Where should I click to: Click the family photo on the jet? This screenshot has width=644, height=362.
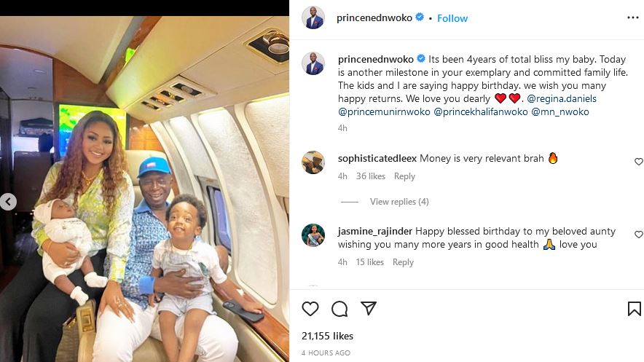(x=144, y=189)
